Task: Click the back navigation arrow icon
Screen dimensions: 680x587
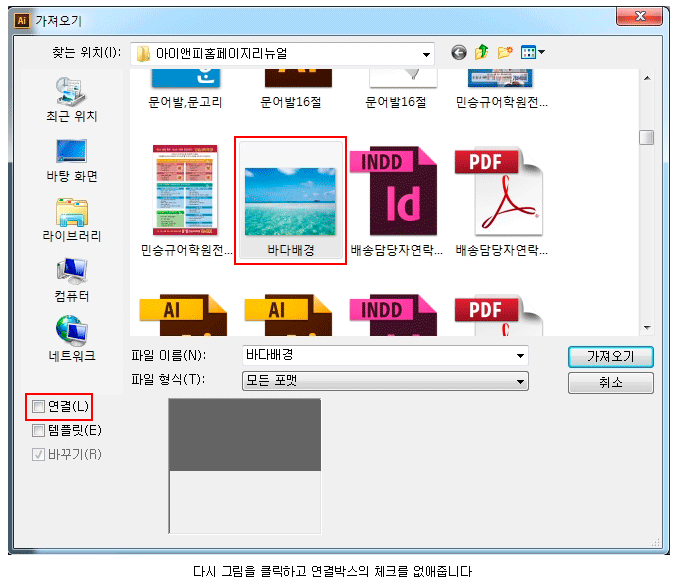Action: (459, 53)
